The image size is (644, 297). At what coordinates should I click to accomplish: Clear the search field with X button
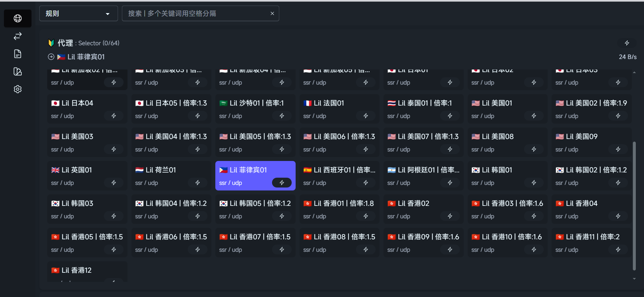click(x=272, y=13)
